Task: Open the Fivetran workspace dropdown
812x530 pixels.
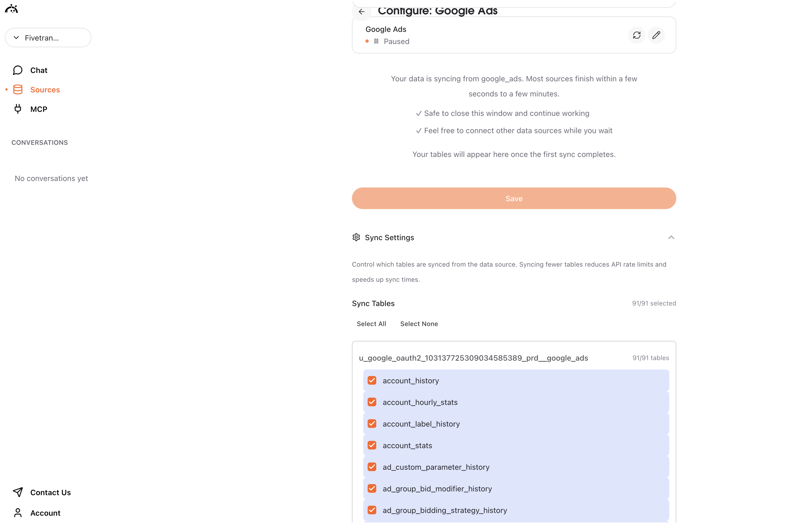Action: coord(48,38)
